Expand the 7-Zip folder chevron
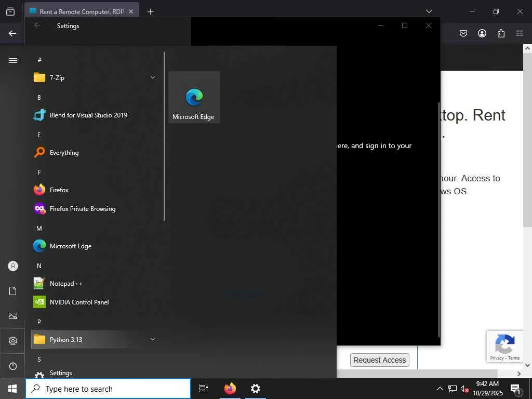Screen dimensions: 532x399 (153, 78)
